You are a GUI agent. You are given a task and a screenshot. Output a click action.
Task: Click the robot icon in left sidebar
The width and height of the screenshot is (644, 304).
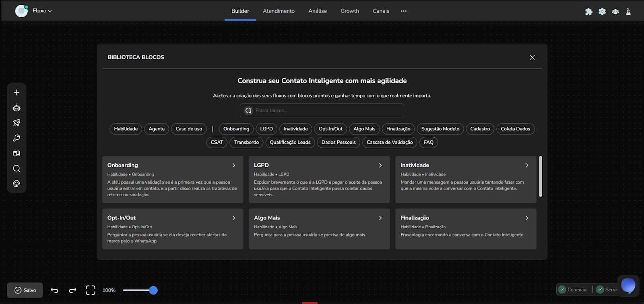coord(17,108)
